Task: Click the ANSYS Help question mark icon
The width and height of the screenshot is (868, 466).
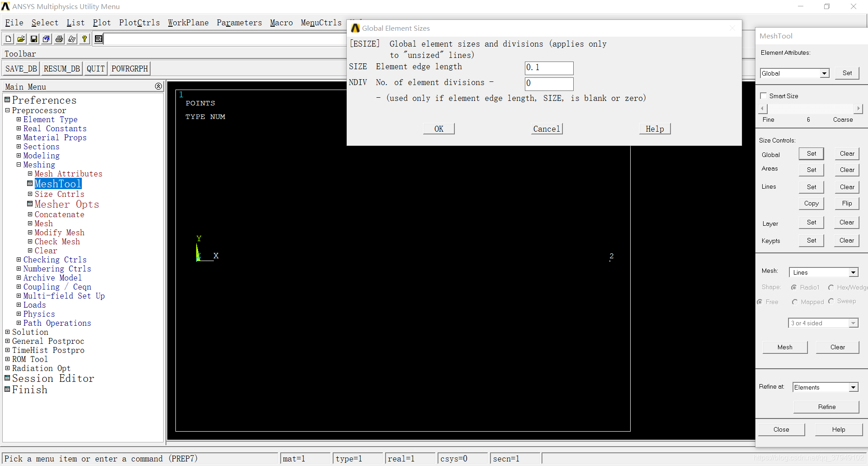Action: tap(84, 39)
